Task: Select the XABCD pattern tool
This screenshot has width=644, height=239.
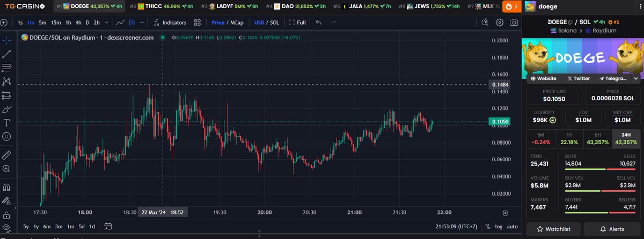Action: (x=7, y=81)
